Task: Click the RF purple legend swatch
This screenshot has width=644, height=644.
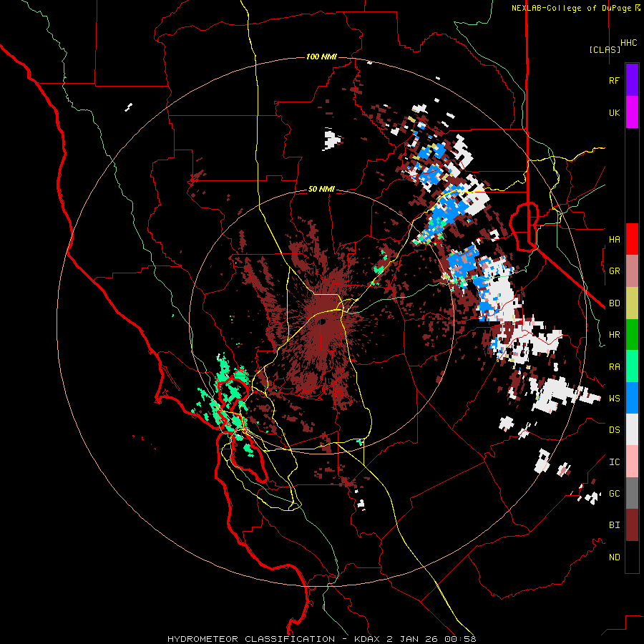Action: tap(632, 80)
